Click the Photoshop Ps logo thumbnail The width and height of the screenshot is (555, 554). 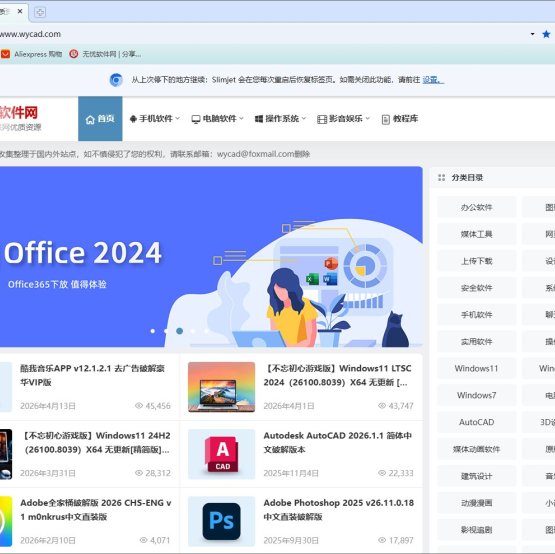coord(222,521)
